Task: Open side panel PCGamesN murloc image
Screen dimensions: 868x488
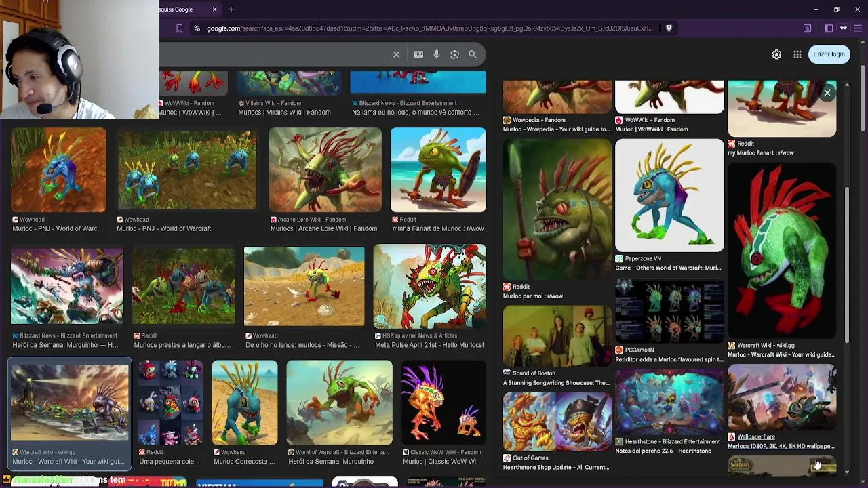Action: pyautogui.click(x=669, y=311)
